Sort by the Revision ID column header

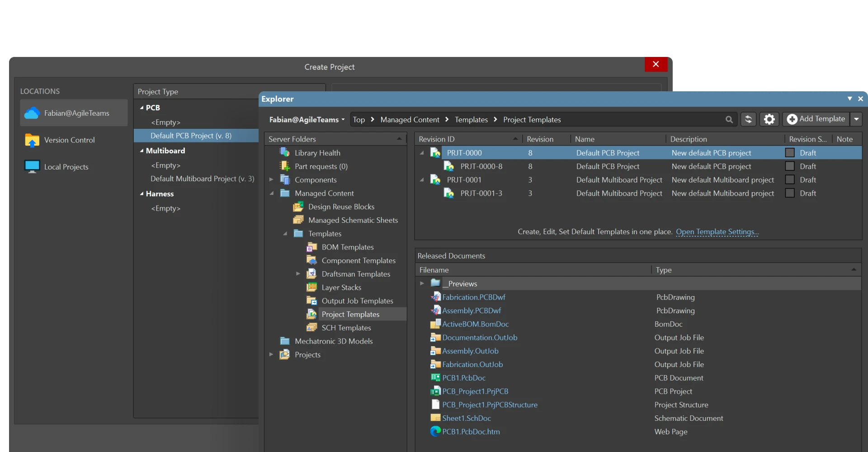pyautogui.click(x=468, y=139)
